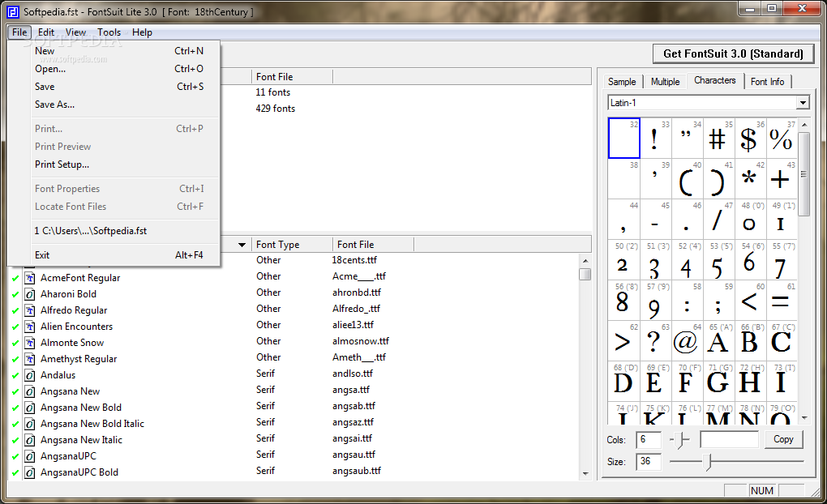Click the Alien Encounters font type icon
The image size is (827, 504).
coord(30,327)
